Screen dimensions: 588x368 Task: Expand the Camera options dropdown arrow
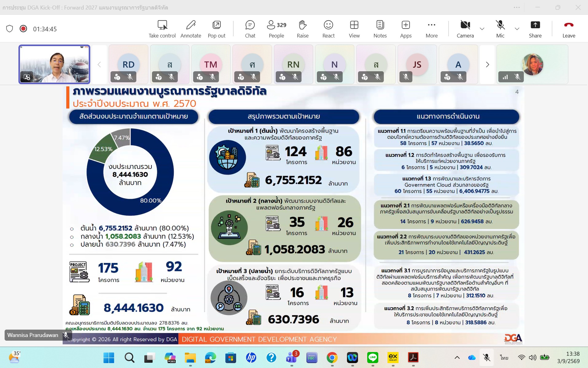click(x=482, y=29)
